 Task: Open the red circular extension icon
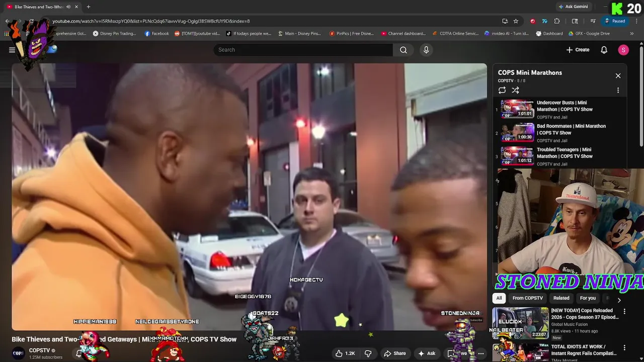tap(533, 21)
